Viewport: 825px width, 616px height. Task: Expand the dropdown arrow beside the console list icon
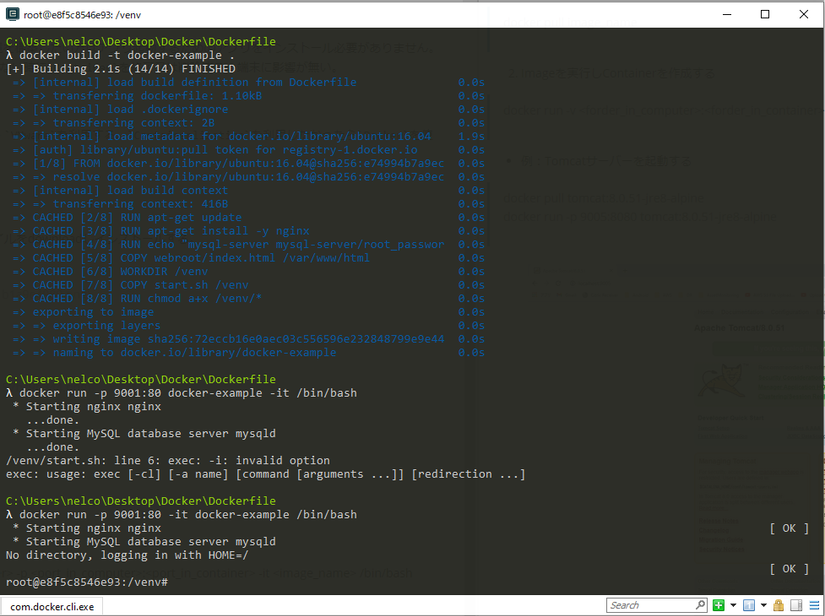tap(763, 605)
